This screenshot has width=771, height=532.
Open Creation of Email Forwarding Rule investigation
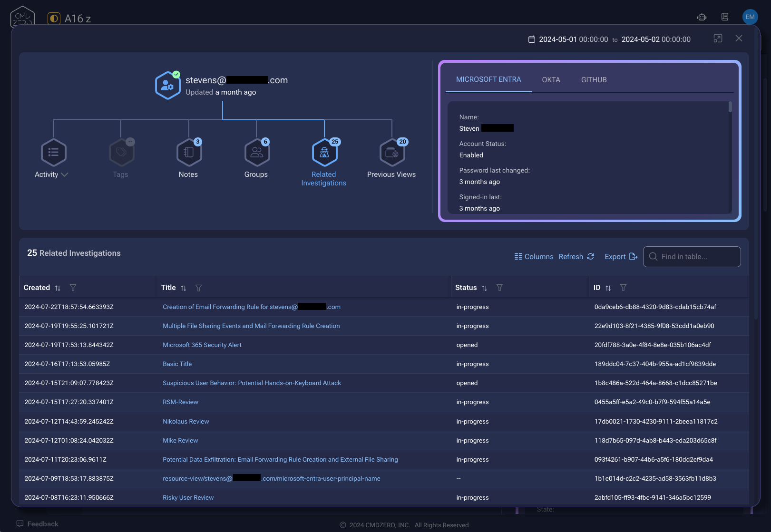[252, 307]
